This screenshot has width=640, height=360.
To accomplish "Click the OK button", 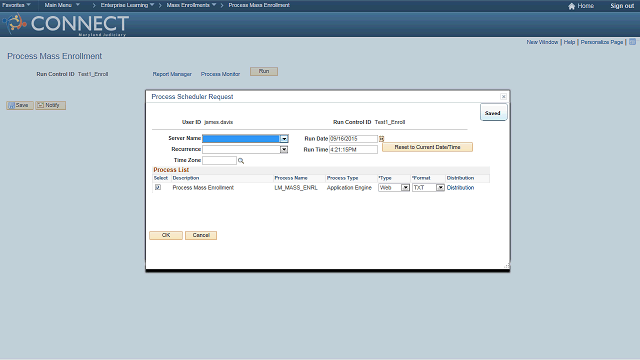I will 166,236.
